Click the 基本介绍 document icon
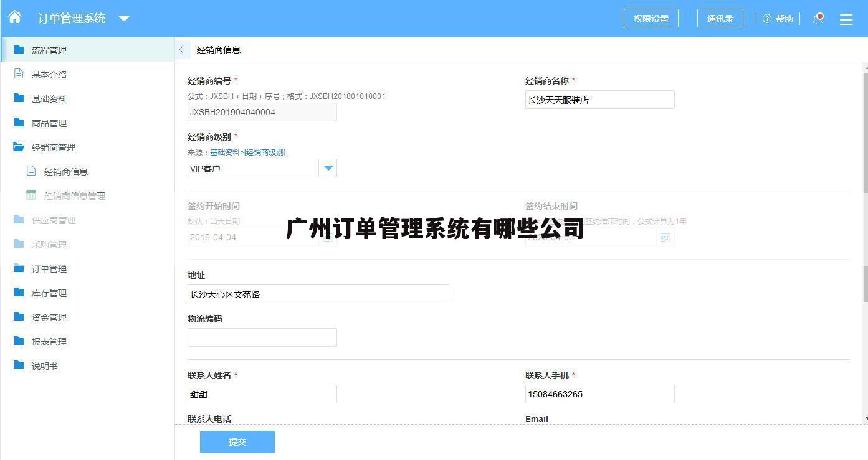The width and height of the screenshot is (868, 460). point(19,73)
